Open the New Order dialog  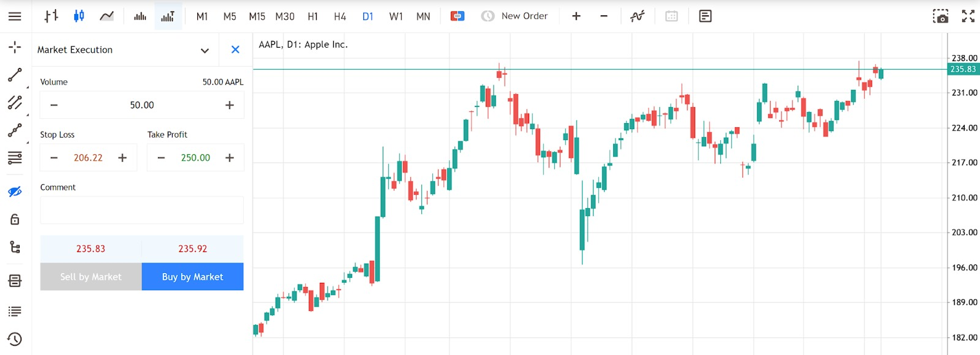pos(514,16)
